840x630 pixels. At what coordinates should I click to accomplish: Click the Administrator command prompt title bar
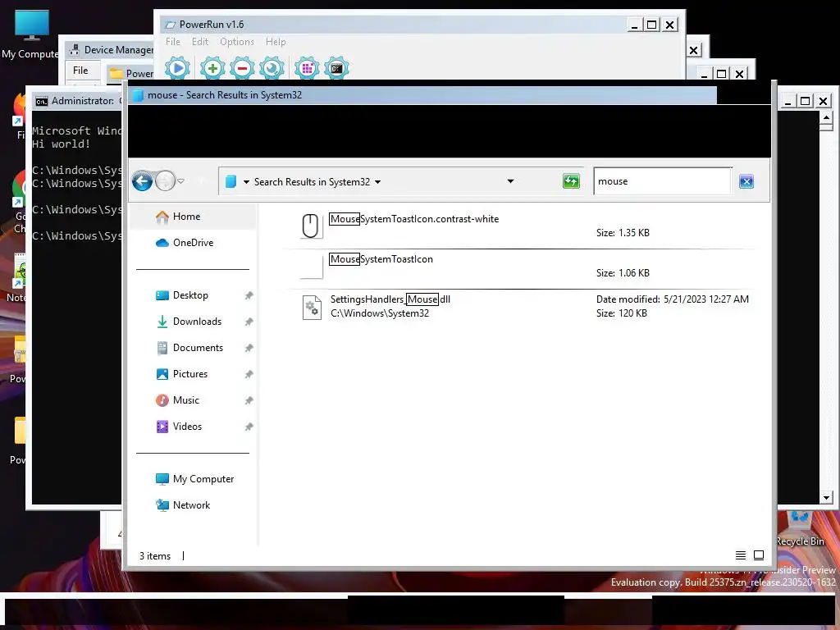pos(77,101)
